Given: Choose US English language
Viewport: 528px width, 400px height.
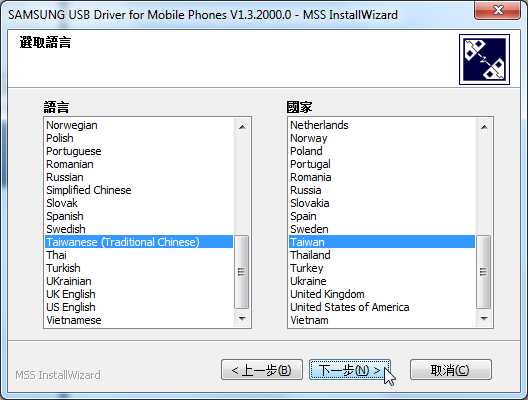Looking at the screenshot, I should click(139, 307).
